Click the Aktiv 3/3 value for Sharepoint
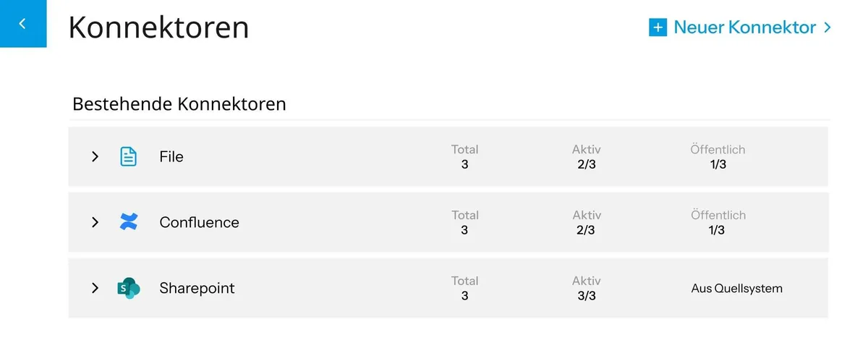The image size is (868, 356). click(586, 296)
